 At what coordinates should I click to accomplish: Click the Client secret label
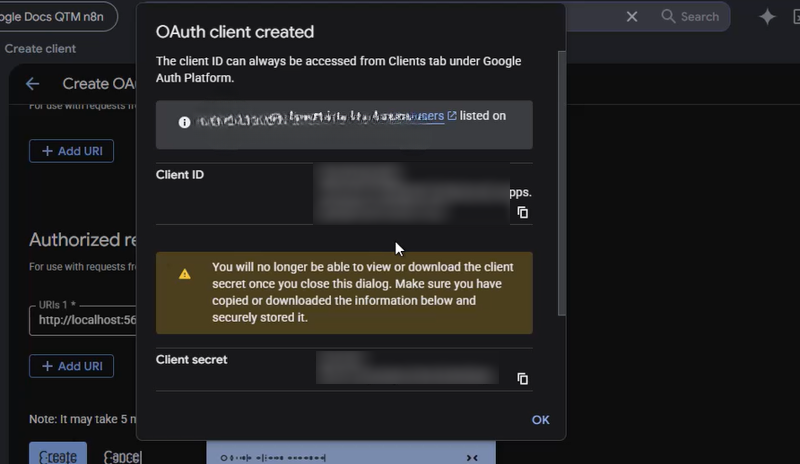191,359
